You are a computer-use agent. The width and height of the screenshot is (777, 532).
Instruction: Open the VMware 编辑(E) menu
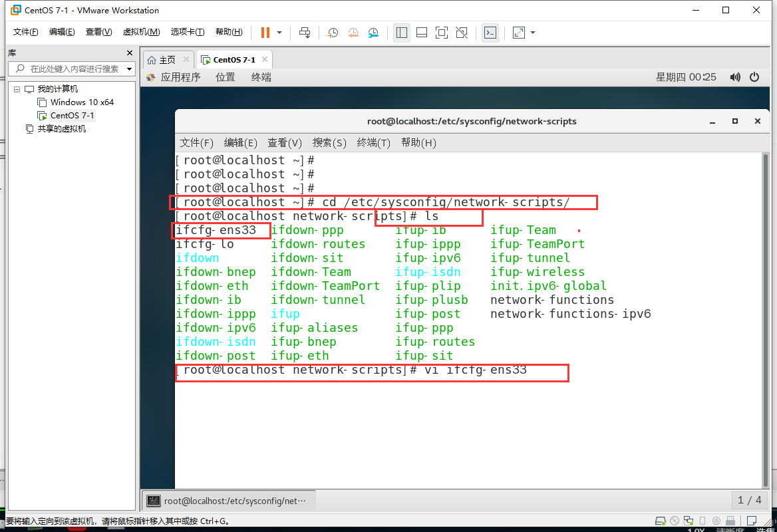62,32
